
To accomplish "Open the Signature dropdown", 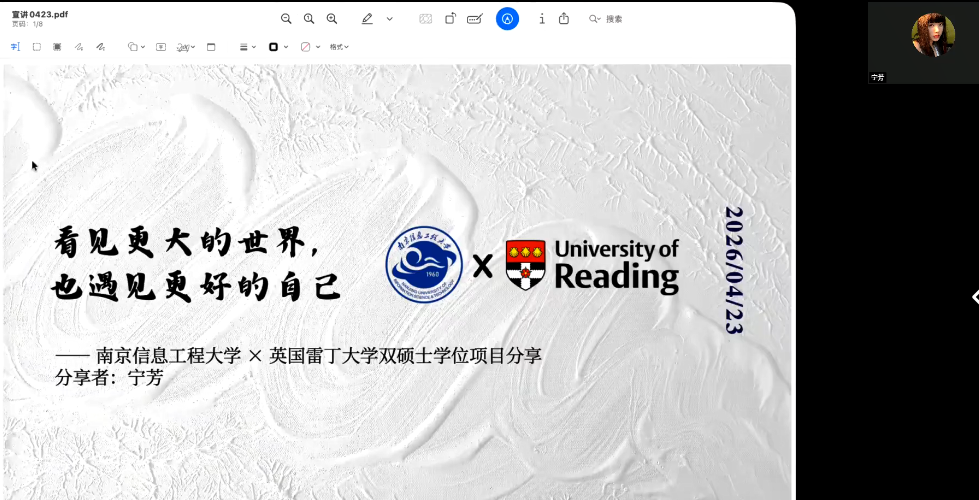I will 185,47.
